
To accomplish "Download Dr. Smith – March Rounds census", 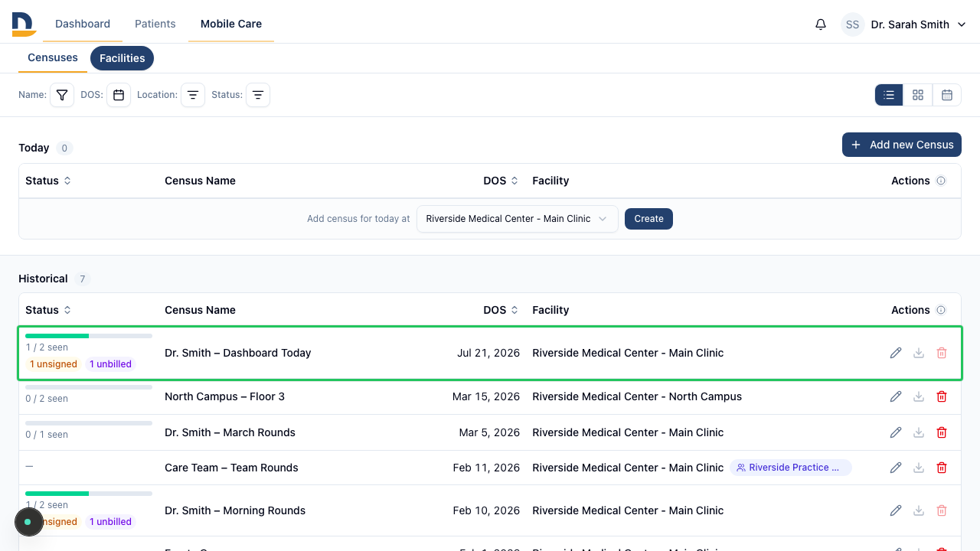I will (x=919, y=432).
